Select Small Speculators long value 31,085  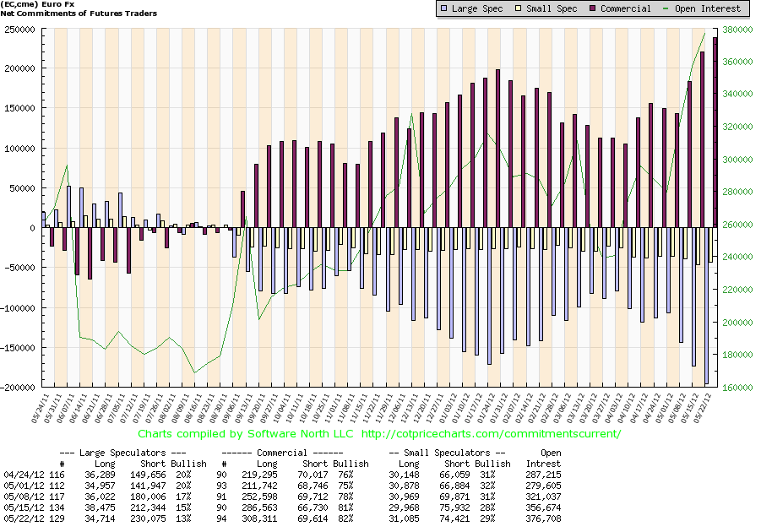[404, 518]
